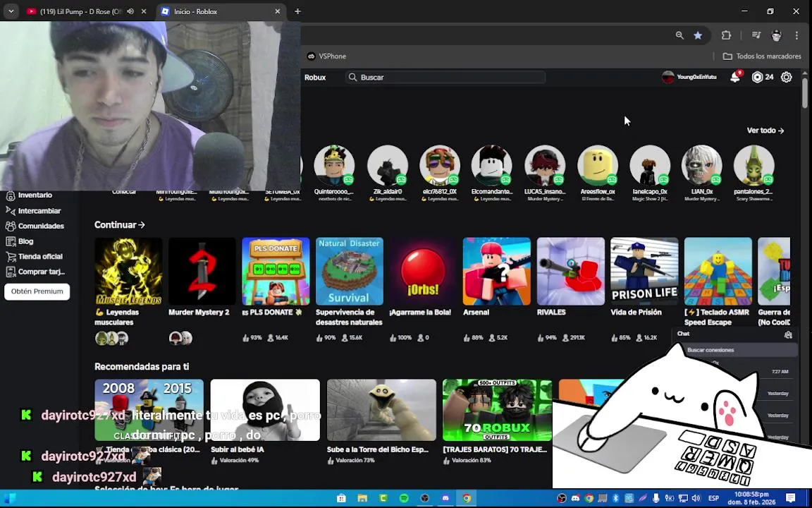Click the page vertical scrollbar
The image size is (812, 508).
(x=805, y=93)
